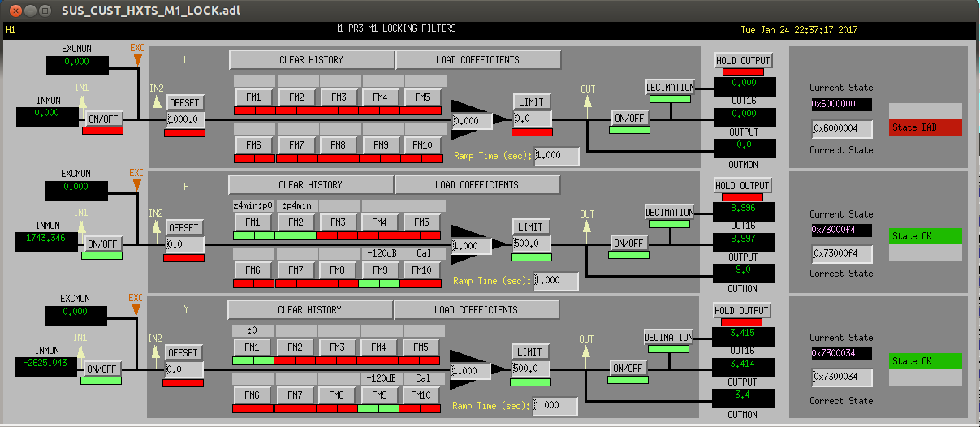The width and height of the screenshot is (980, 427).
Task: Toggle FM3 filter in the L row
Action: (x=339, y=97)
